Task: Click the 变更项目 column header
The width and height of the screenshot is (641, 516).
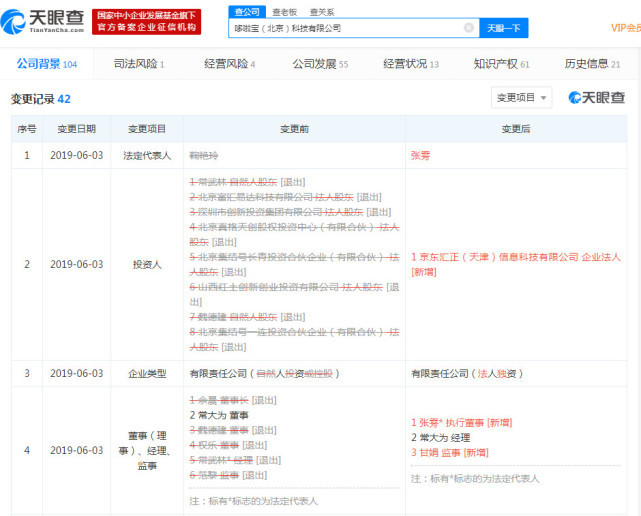Action: coord(147,129)
